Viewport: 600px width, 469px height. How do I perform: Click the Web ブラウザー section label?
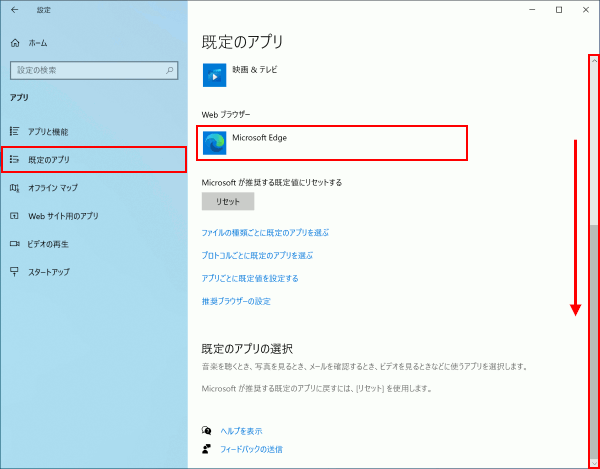(226, 114)
